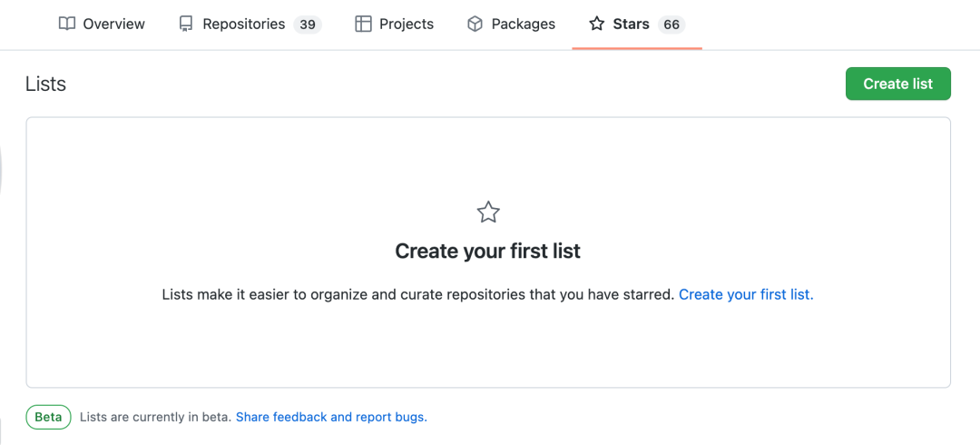Open the 'Share feedback and report bugs' link
The image size is (980, 445).
pos(332,417)
